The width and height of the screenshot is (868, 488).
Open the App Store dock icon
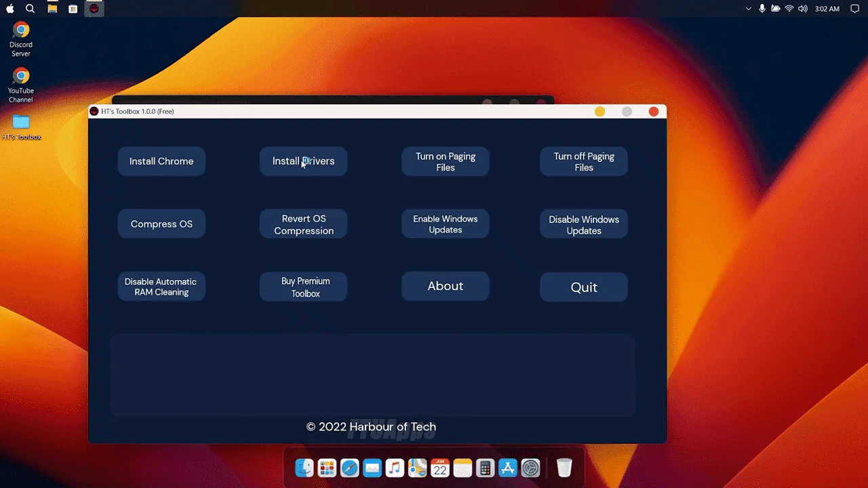click(508, 468)
